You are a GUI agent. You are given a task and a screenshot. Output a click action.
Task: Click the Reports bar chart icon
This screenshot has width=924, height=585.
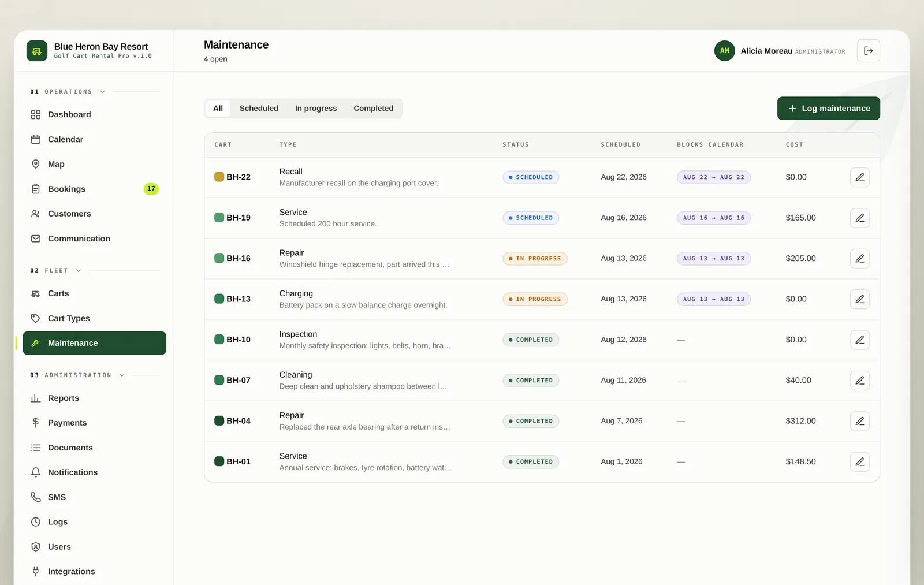click(36, 398)
